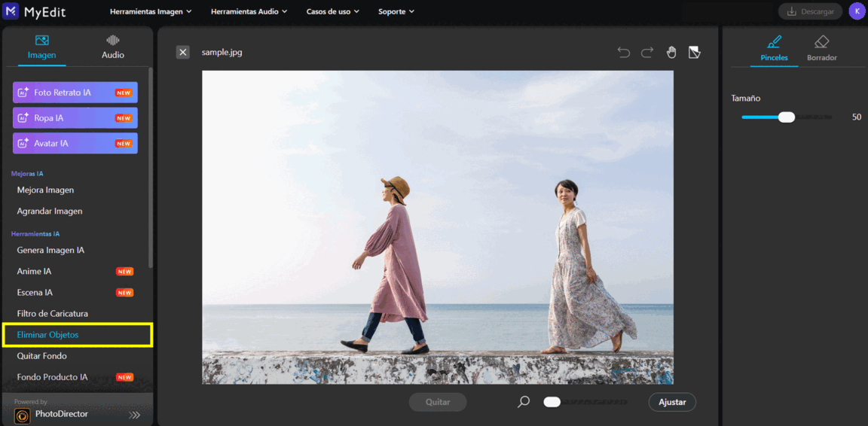This screenshot has height=426, width=868.
Task: Open the Foto Retrato IA tool
Action: pos(75,93)
